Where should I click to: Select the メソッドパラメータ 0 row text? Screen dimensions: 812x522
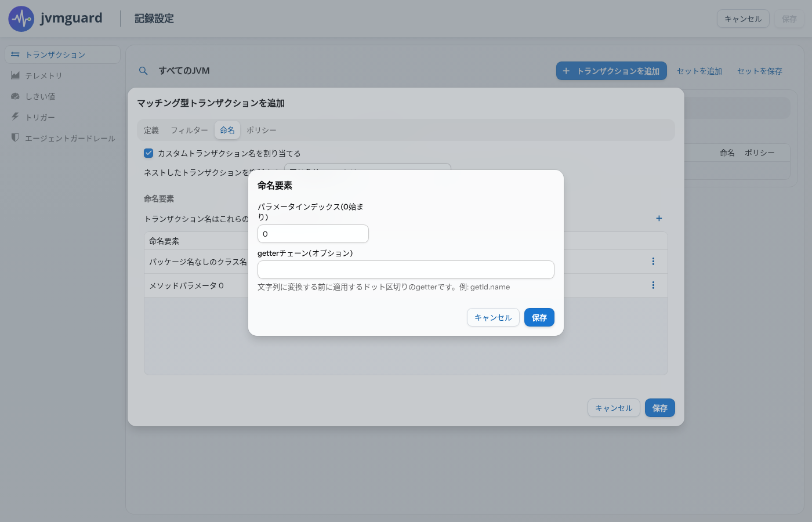[186, 285]
